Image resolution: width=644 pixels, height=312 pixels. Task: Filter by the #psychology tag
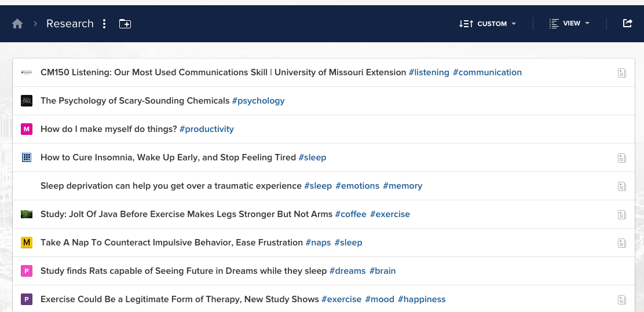coord(258,101)
